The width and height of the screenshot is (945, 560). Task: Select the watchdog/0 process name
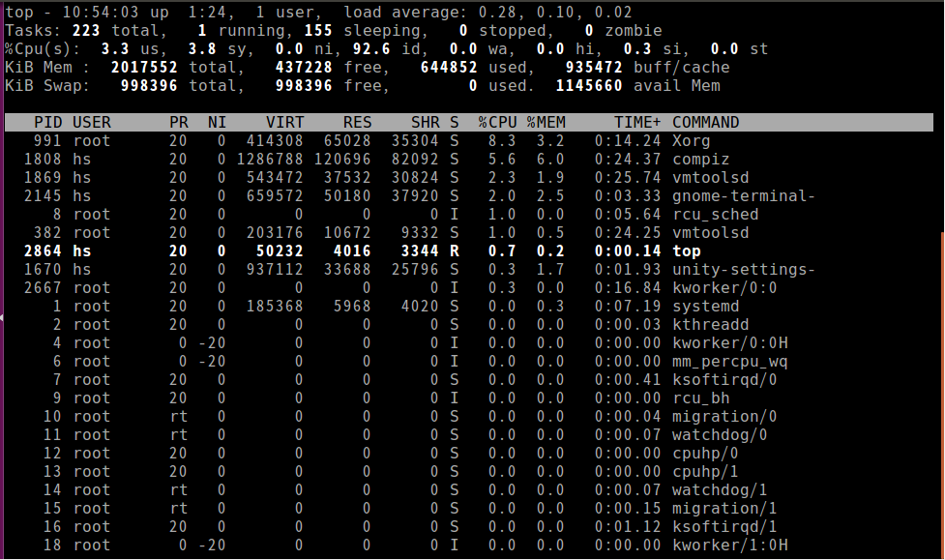tap(720, 435)
